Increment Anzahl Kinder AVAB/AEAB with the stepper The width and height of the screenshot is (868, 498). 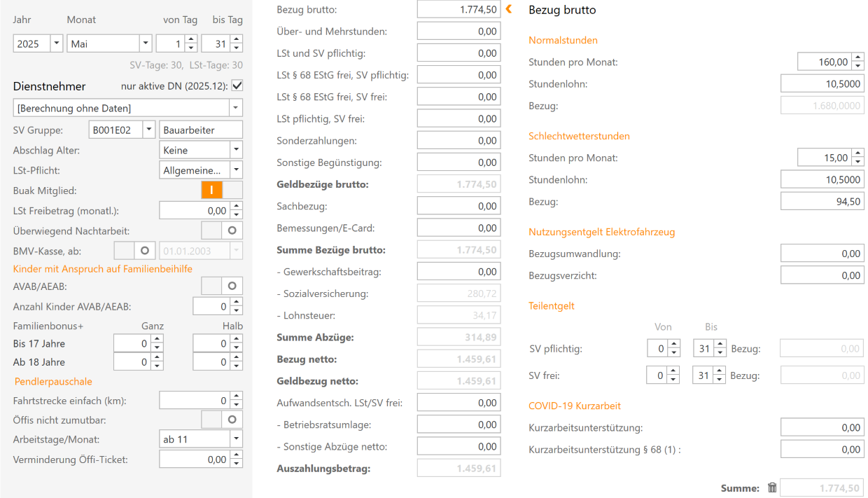pyautogui.click(x=237, y=303)
